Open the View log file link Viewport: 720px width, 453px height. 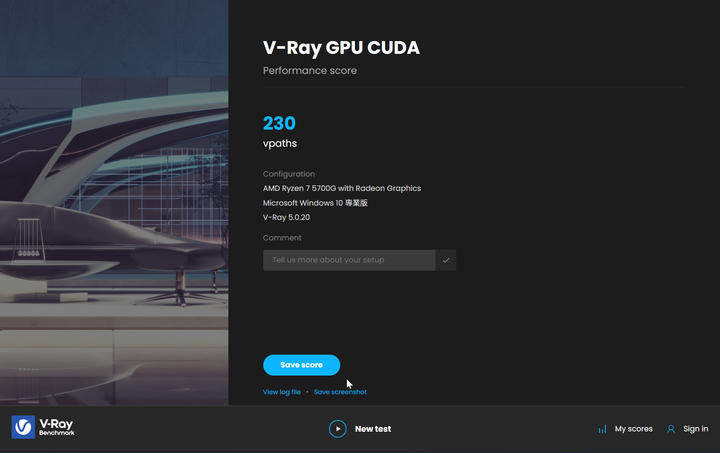281,392
